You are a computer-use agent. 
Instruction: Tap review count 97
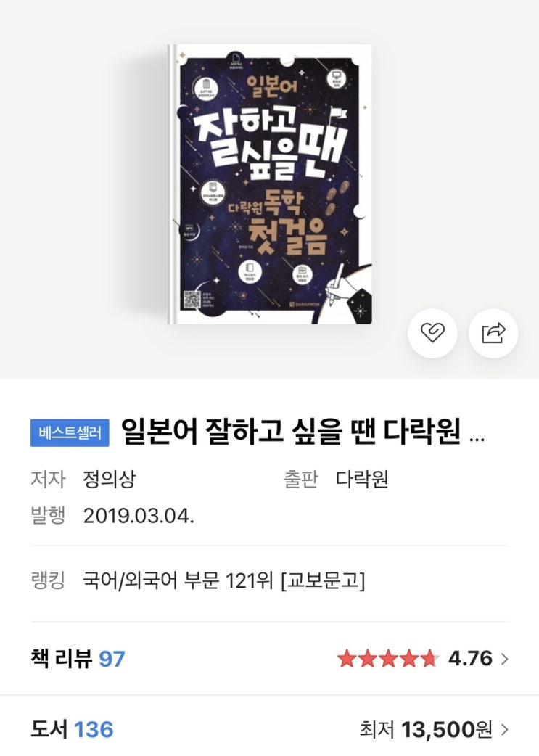pos(112,659)
